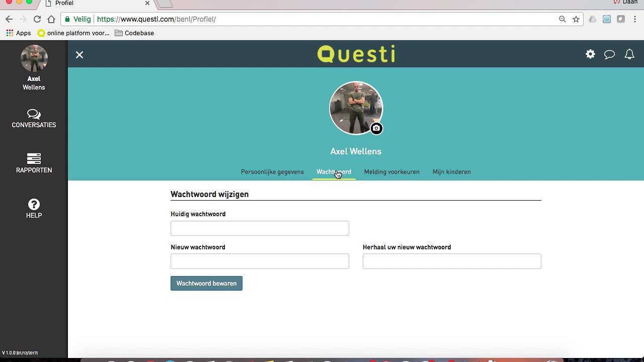Open the 'online platform voor...' bookmark
This screenshot has height=362, width=644.
[x=73, y=33]
